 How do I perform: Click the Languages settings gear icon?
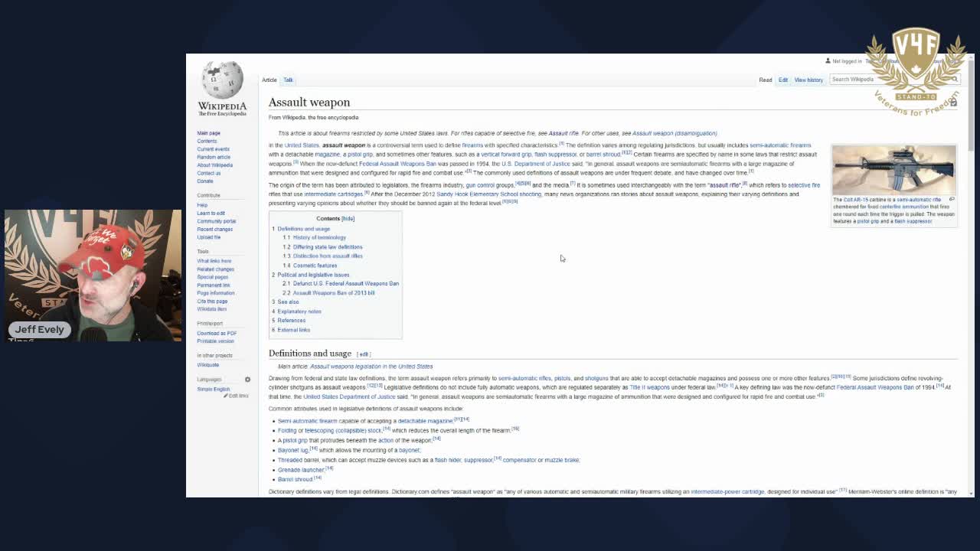coord(247,380)
